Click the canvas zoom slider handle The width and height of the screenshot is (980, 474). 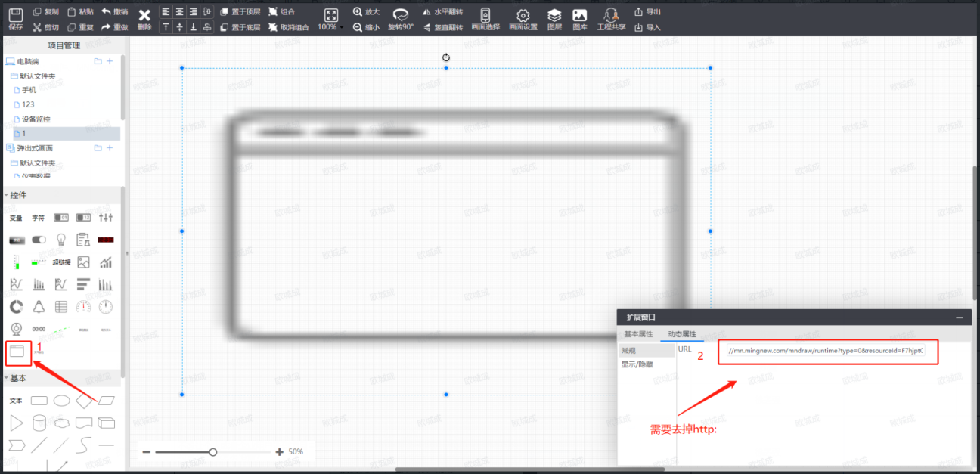coord(213,452)
